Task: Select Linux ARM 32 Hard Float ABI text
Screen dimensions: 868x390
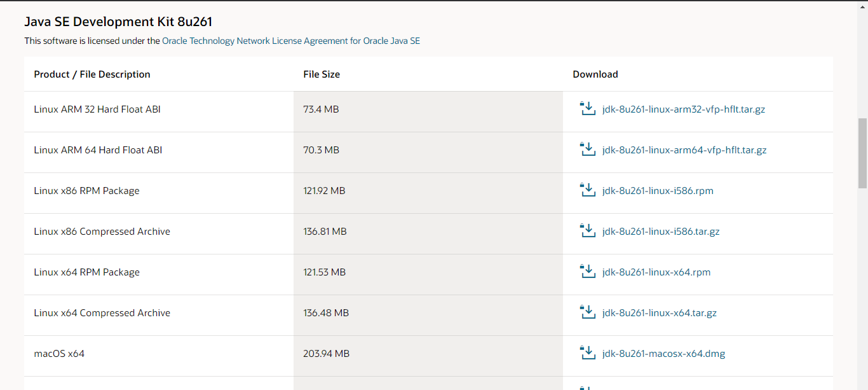Action: click(x=97, y=109)
